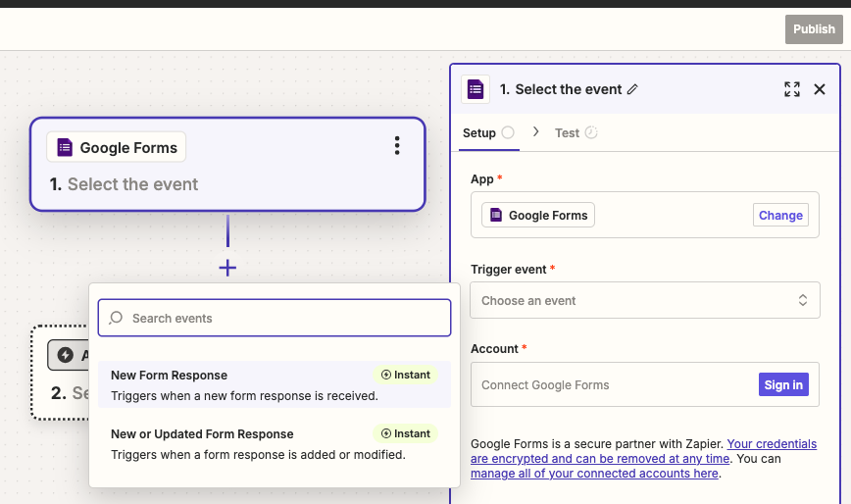The width and height of the screenshot is (851, 504).
Task: Open the credentials encryption link
Action: click(644, 451)
